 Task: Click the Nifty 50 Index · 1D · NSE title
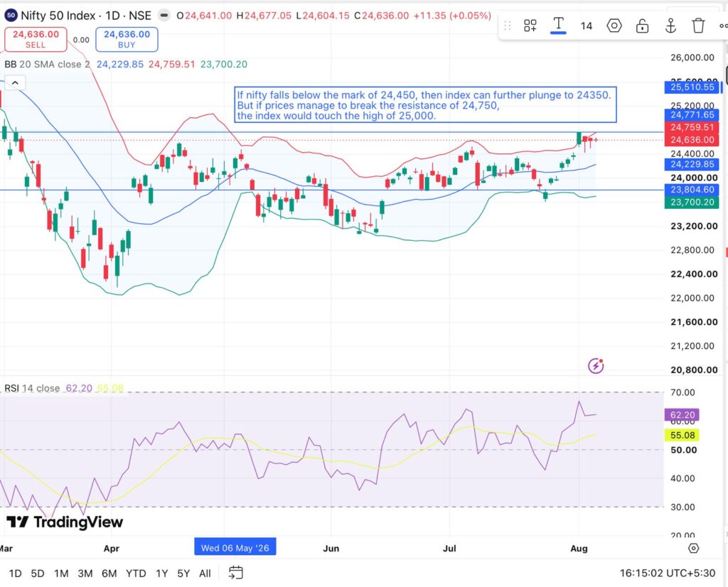tap(86, 16)
